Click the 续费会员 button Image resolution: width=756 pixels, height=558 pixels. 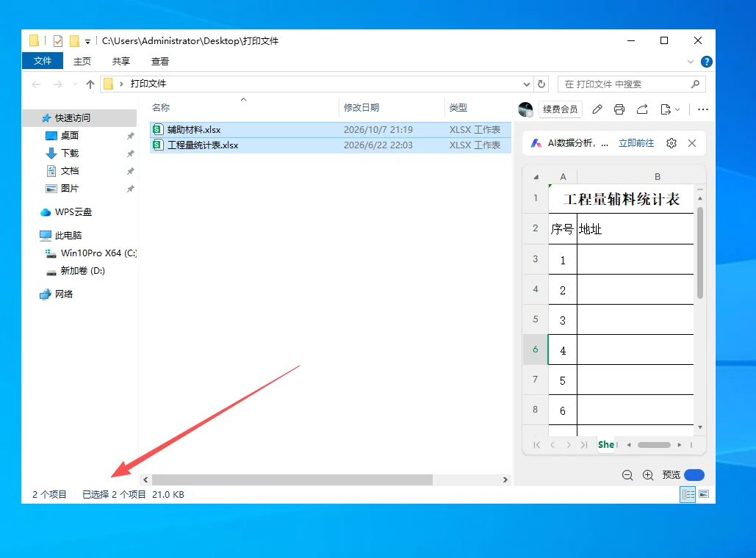click(561, 109)
